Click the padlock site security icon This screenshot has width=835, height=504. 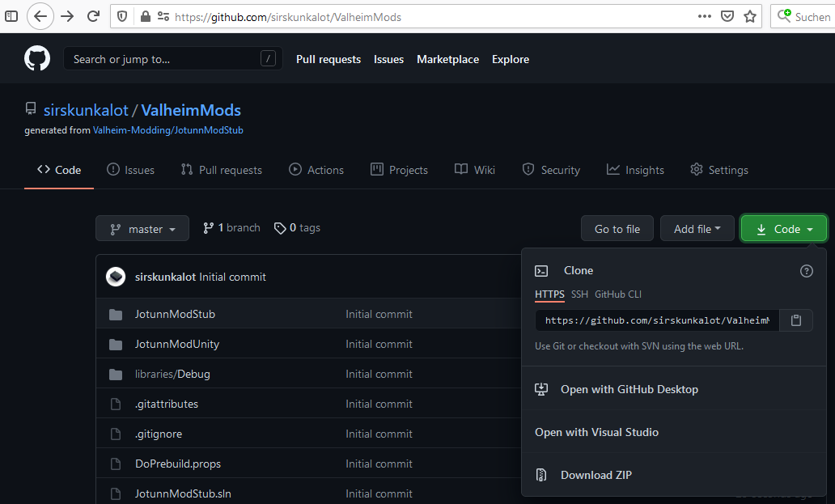(x=146, y=16)
